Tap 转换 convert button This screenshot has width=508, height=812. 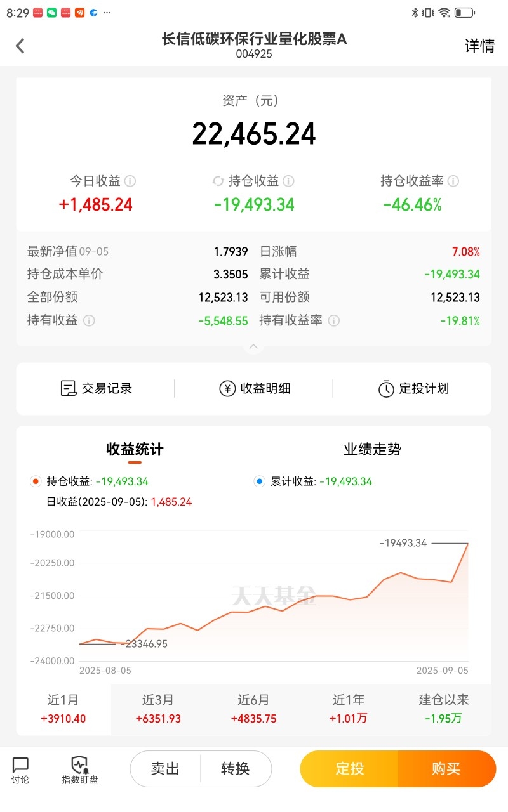click(x=236, y=769)
